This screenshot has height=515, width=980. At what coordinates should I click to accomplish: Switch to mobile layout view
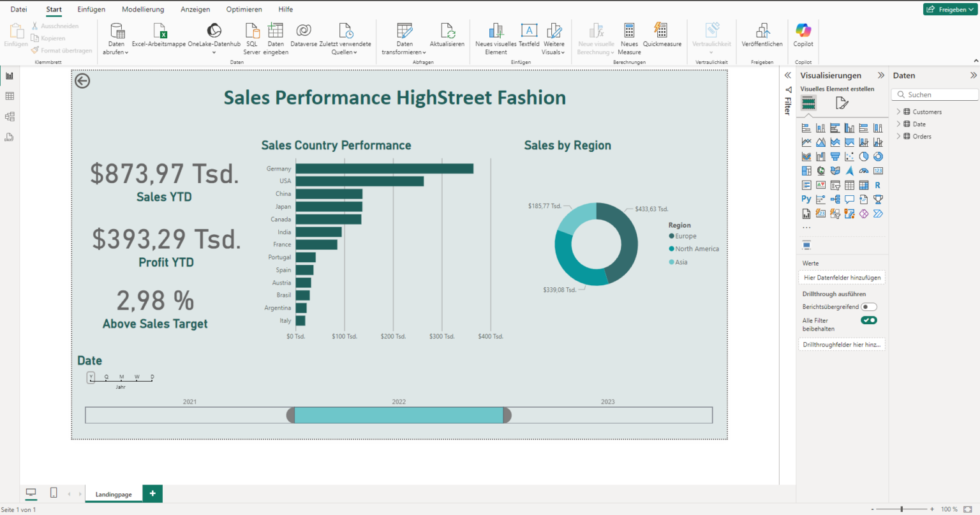point(54,493)
